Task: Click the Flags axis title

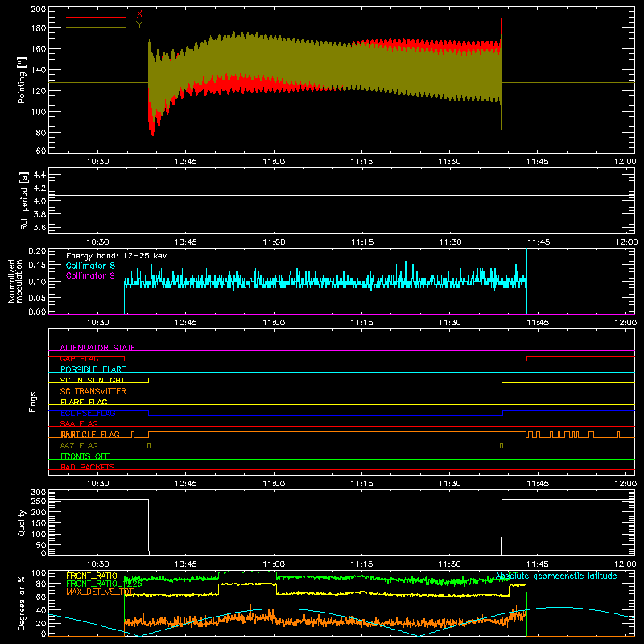Action: (33, 402)
